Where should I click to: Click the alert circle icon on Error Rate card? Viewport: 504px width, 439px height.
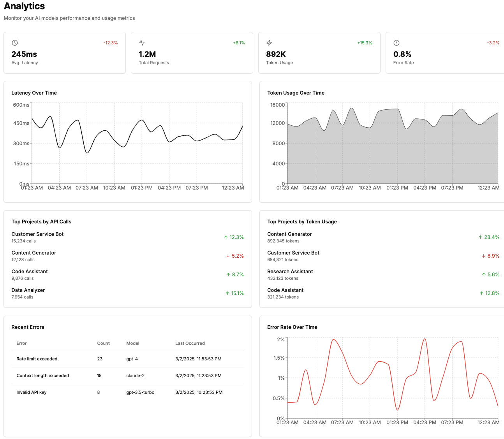click(x=397, y=43)
